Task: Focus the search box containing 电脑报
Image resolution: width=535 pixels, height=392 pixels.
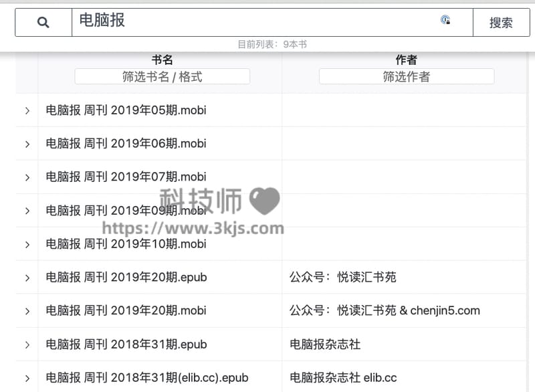Action: [x=272, y=23]
